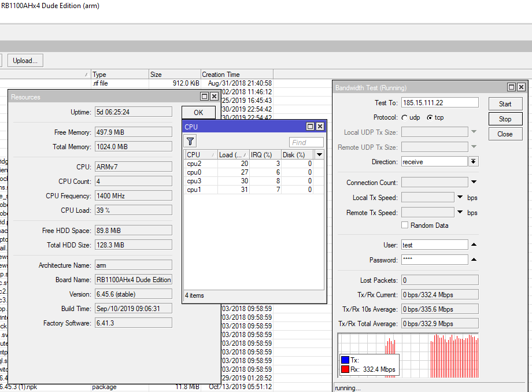Viewport: 532px width, 392px height.
Task: Close the CPU window
Action: (320, 127)
